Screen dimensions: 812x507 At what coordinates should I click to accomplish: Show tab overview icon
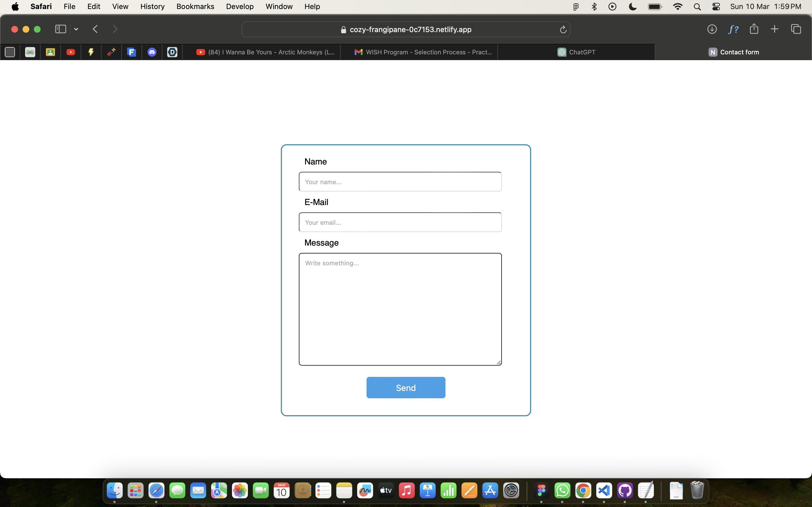tap(796, 29)
